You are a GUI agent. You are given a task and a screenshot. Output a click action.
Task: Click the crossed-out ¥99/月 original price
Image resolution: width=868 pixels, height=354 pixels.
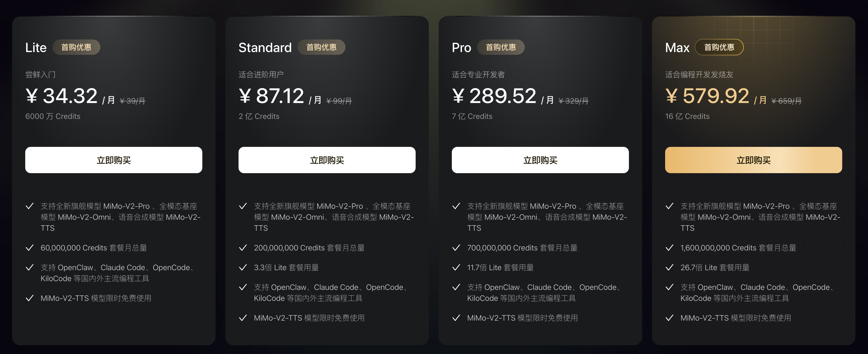pyautogui.click(x=339, y=101)
